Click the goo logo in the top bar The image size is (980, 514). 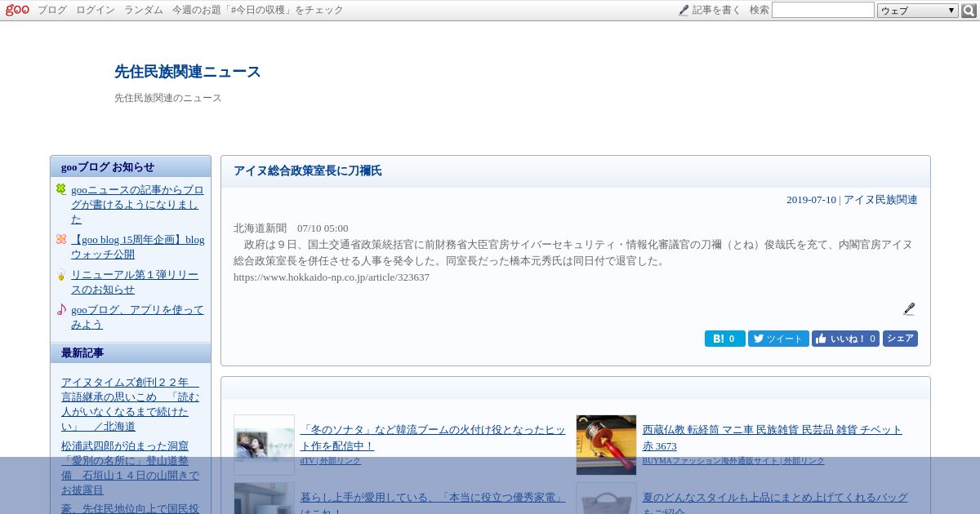tap(17, 10)
